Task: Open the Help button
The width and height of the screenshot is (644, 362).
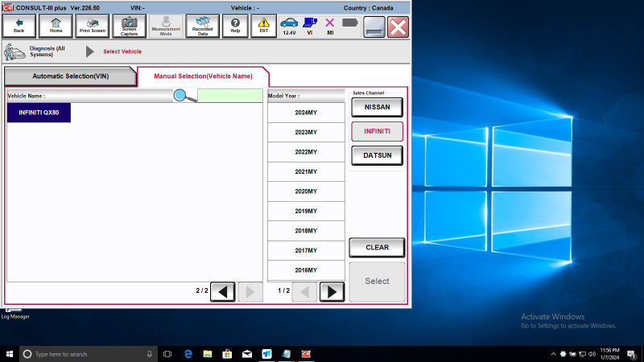Action: pyautogui.click(x=235, y=27)
